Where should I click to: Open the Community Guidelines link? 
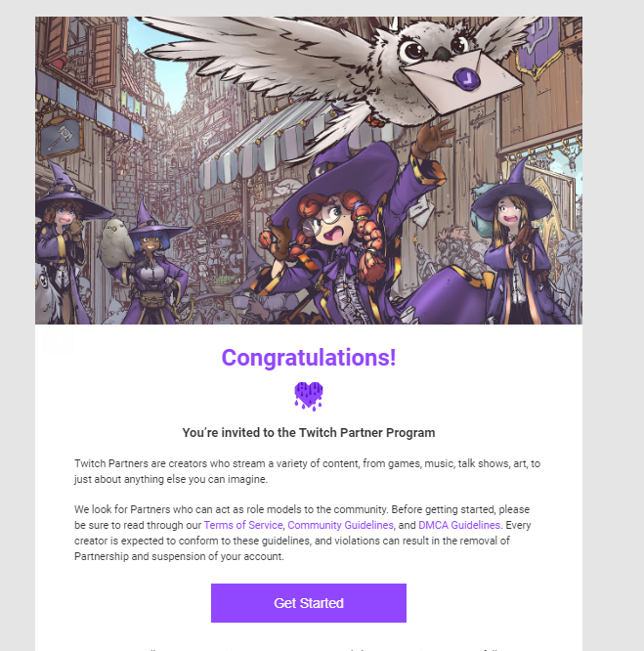(x=340, y=525)
